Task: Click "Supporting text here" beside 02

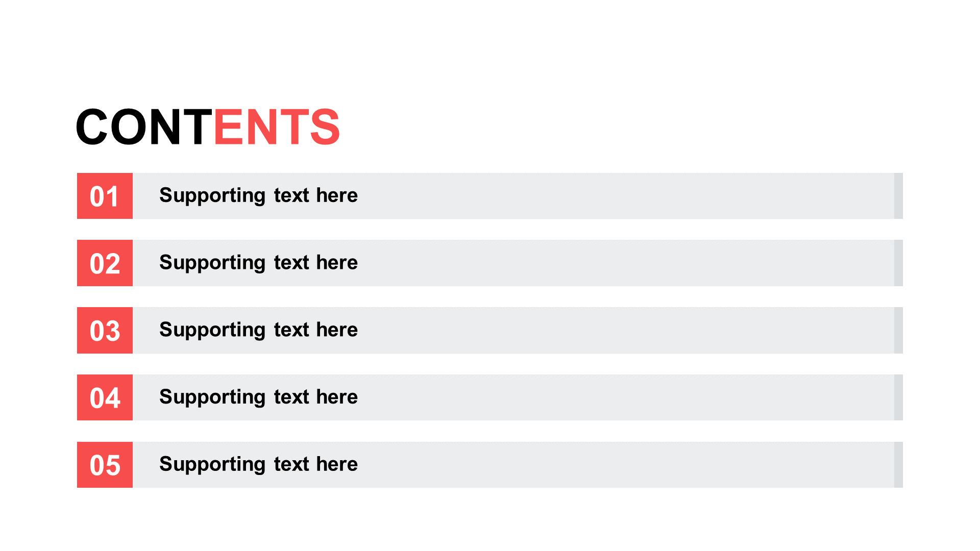Action: tap(258, 263)
